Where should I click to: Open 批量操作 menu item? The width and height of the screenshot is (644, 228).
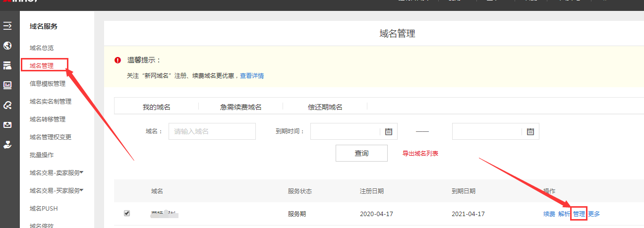[x=42, y=155]
